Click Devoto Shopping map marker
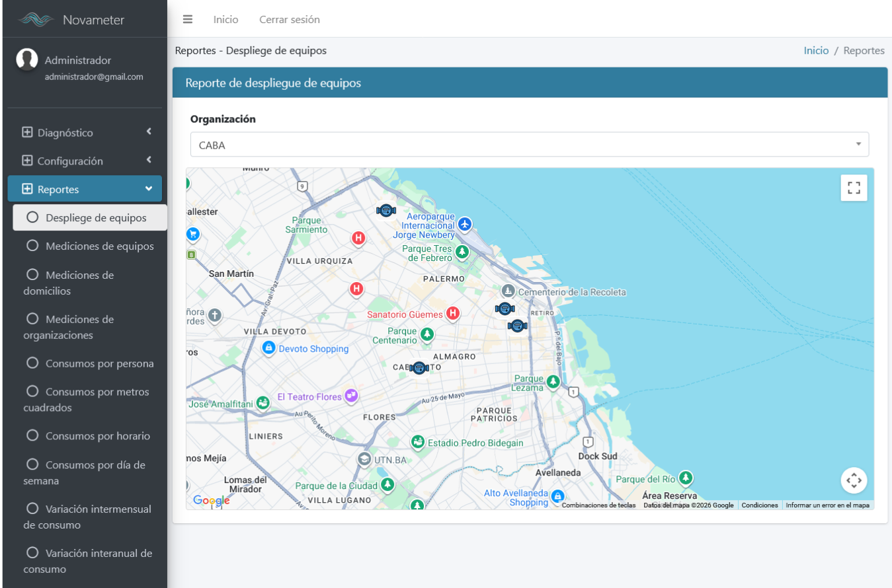Viewport: 892px width, 588px height. click(x=268, y=348)
